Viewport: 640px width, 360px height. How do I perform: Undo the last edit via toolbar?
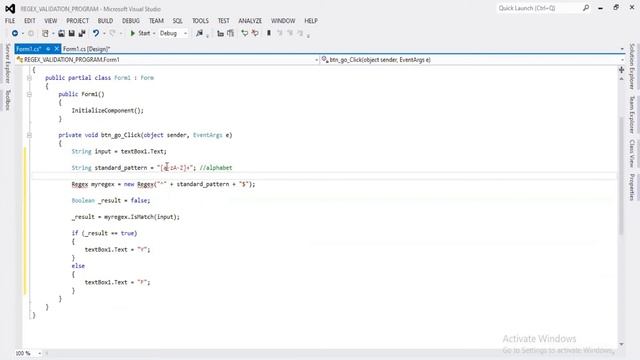click(96, 33)
